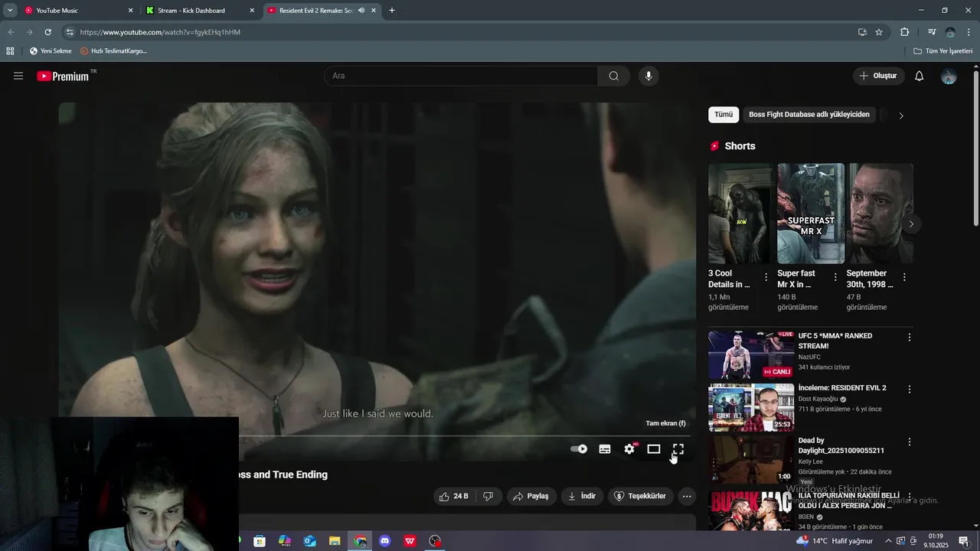Switch to theater mode in the player
Image resolution: width=980 pixels, height=551 pixels.
coord(654,449)
